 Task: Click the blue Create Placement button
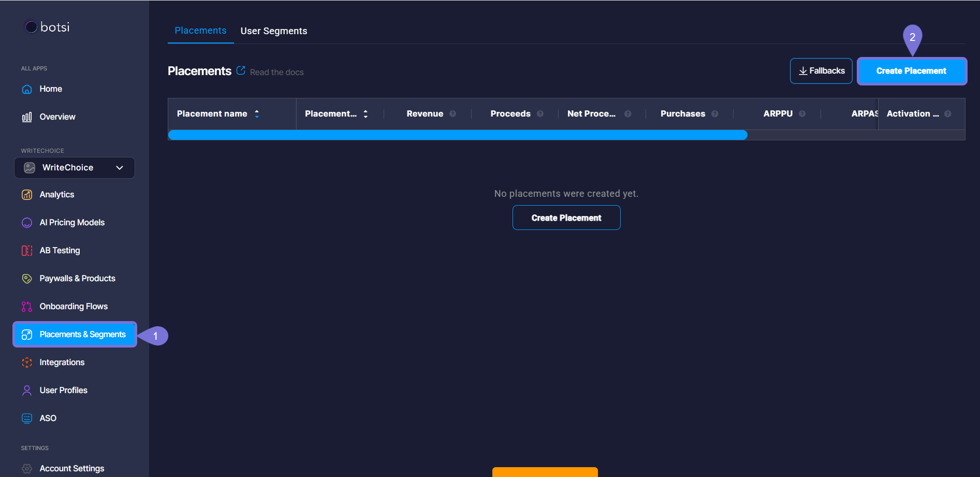[x=911, y=71]
